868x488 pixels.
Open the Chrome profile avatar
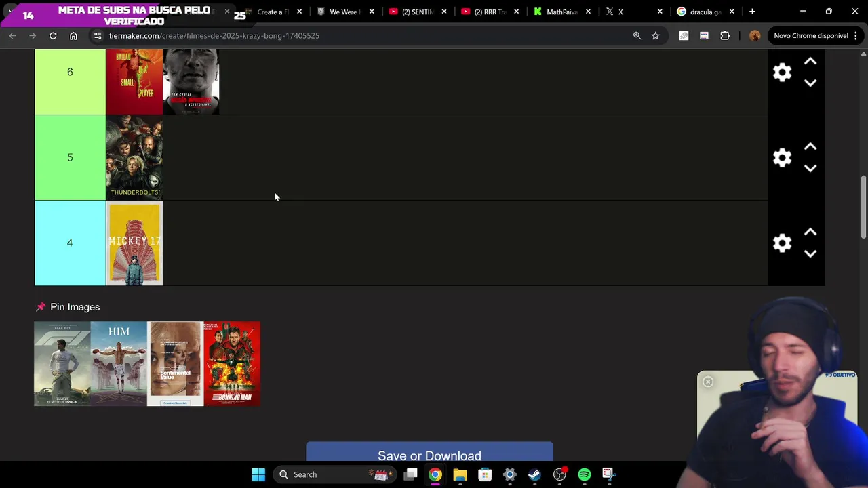point(755,35)
